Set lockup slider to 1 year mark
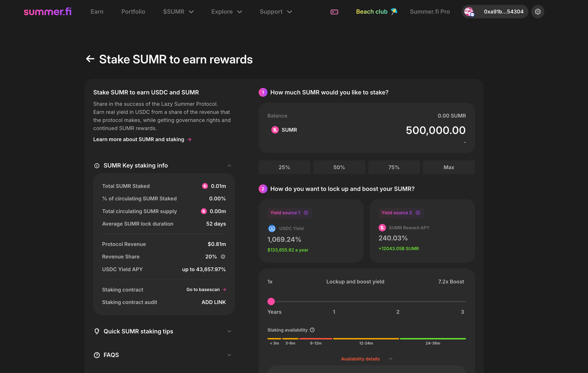The height and width of the screenshot is (373, 588). [x=334, y=312]
